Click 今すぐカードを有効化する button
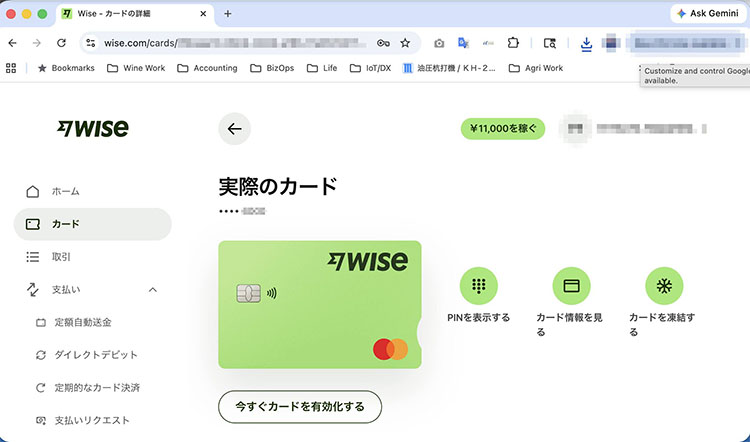Image resolution: width=750 pixels, height=442 pixels. coord(300,407)
